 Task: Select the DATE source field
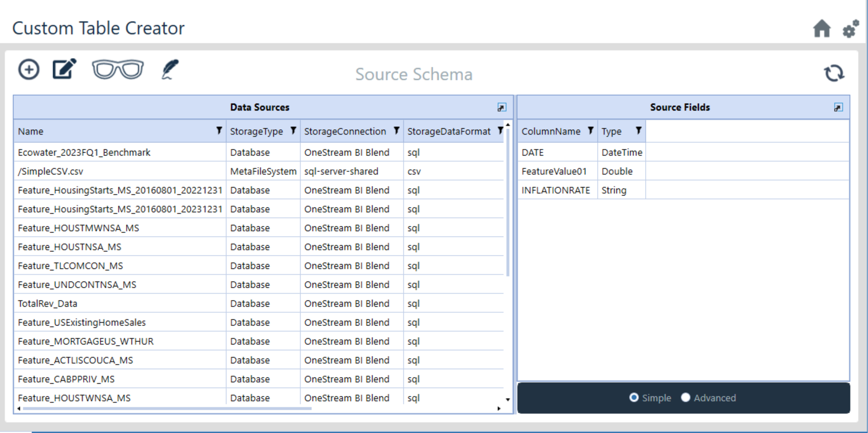pos(683,152)
